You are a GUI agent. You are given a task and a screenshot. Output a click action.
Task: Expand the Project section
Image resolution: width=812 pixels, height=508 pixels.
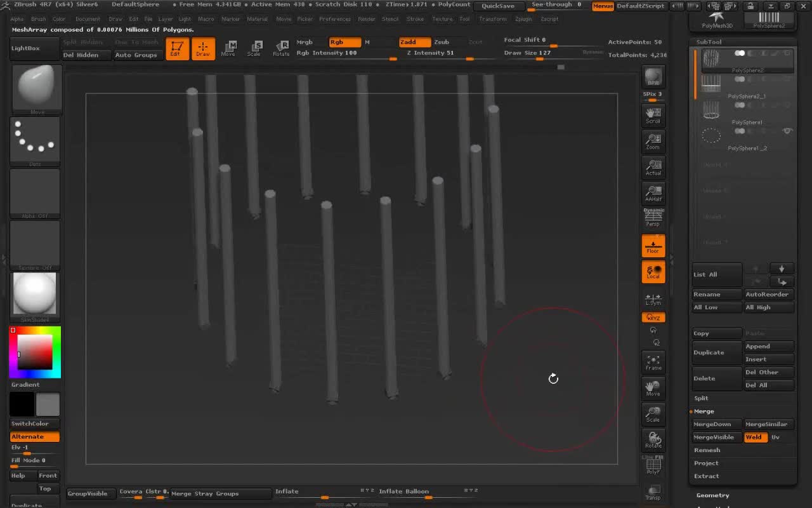coord(706,463)
